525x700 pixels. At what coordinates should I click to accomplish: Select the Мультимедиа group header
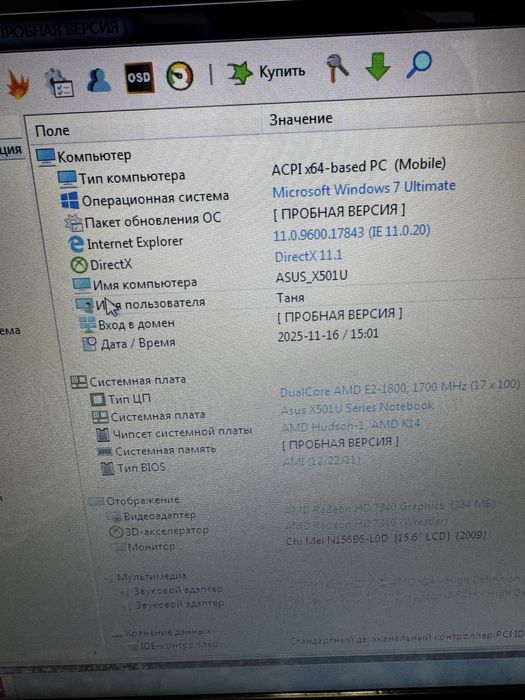[152, 577]
